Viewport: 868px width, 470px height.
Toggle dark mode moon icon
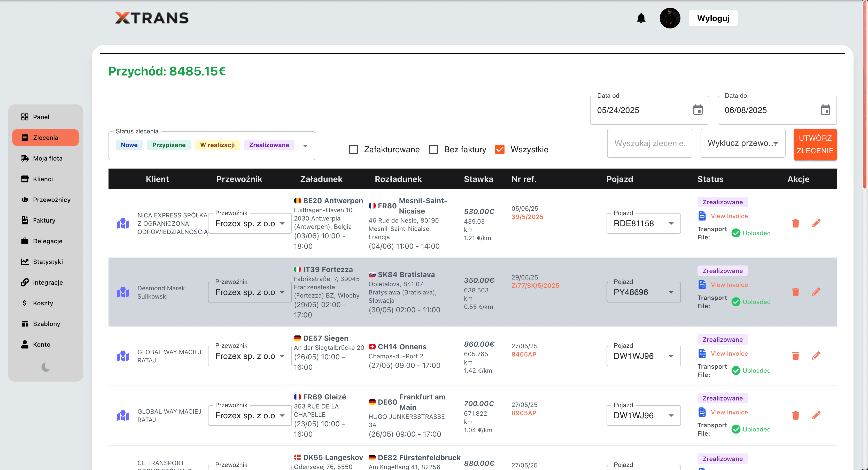coord(46,367)
